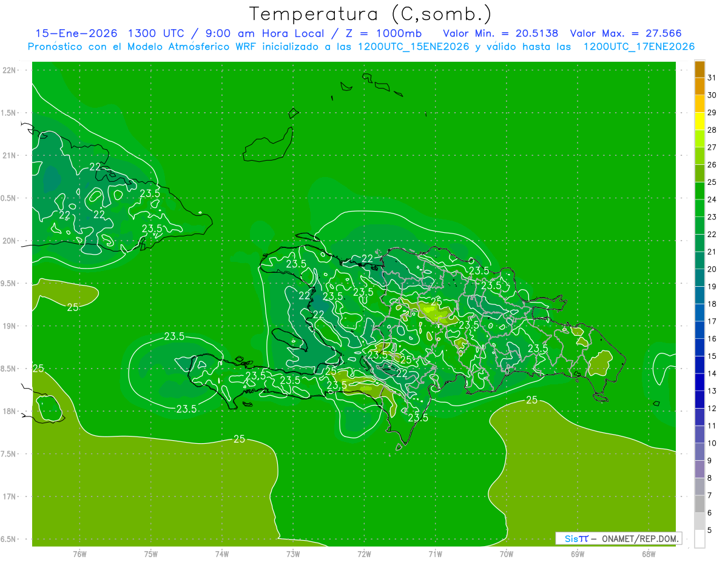Click the 'Sis' logo in the watermark box

[571, 538]
